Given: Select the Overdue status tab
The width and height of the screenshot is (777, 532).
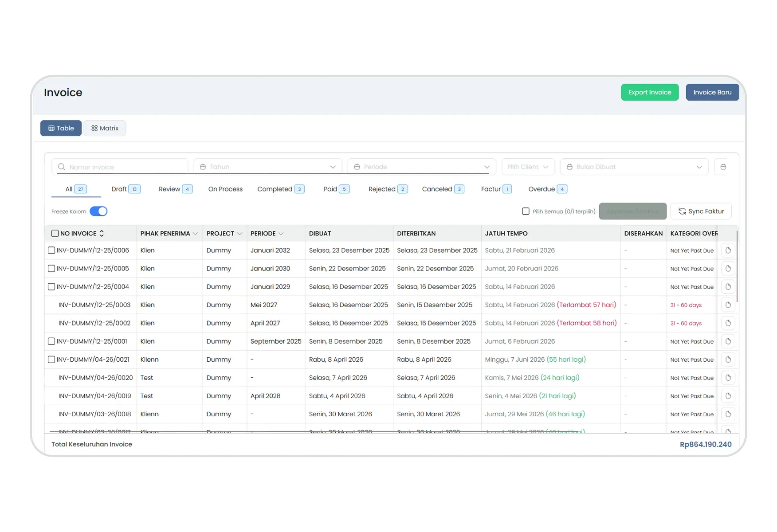Looking at the screenshot, I should [548, 189].
